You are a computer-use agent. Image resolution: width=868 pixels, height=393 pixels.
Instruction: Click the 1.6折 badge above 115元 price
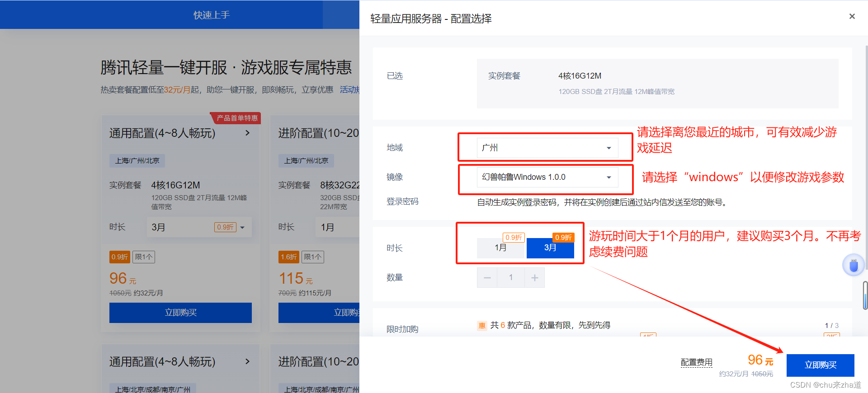[x=288, y=257]
